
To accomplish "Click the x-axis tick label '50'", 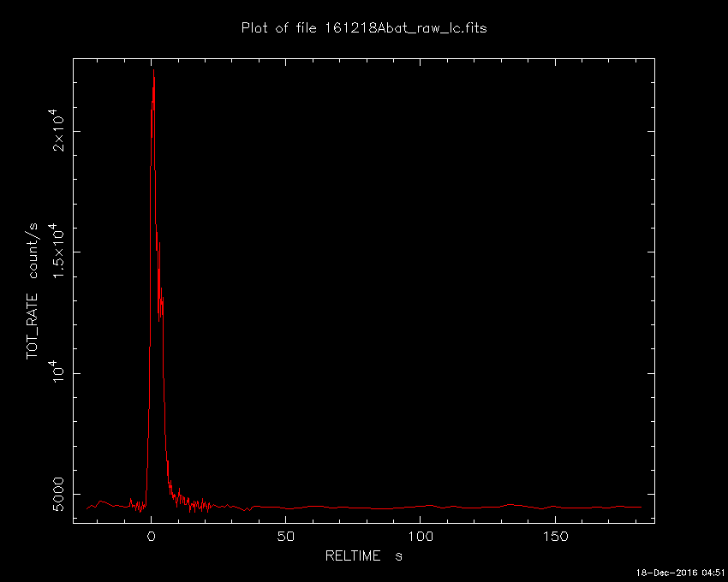I will point(285,537).
